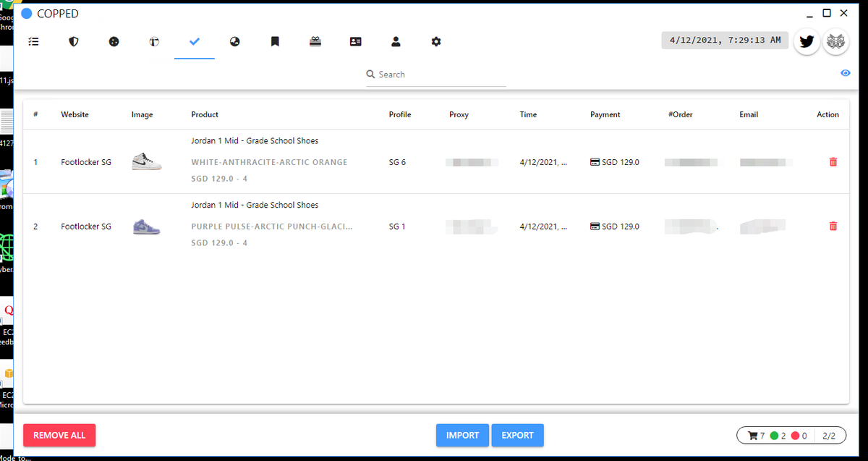Click the Time column header

(x=528, y=114)
